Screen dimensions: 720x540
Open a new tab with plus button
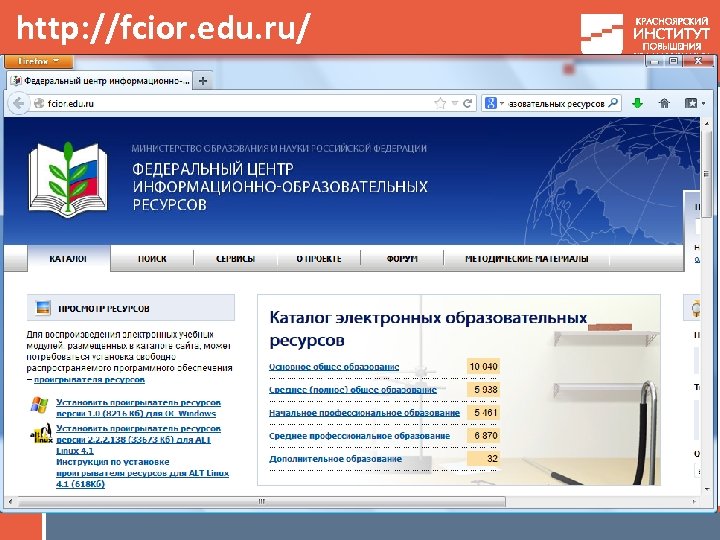click(202, 81)
